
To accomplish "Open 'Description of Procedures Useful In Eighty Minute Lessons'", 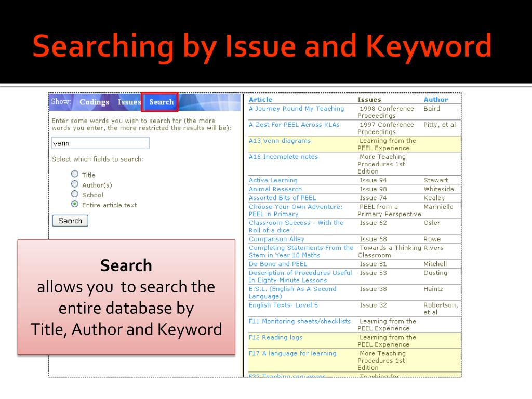I will tap(300, 276).
